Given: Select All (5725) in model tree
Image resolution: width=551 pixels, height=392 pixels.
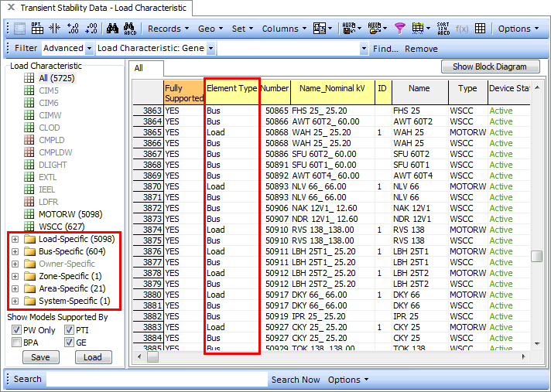Looking at the screenshot, I should click(x=57, y=78).
